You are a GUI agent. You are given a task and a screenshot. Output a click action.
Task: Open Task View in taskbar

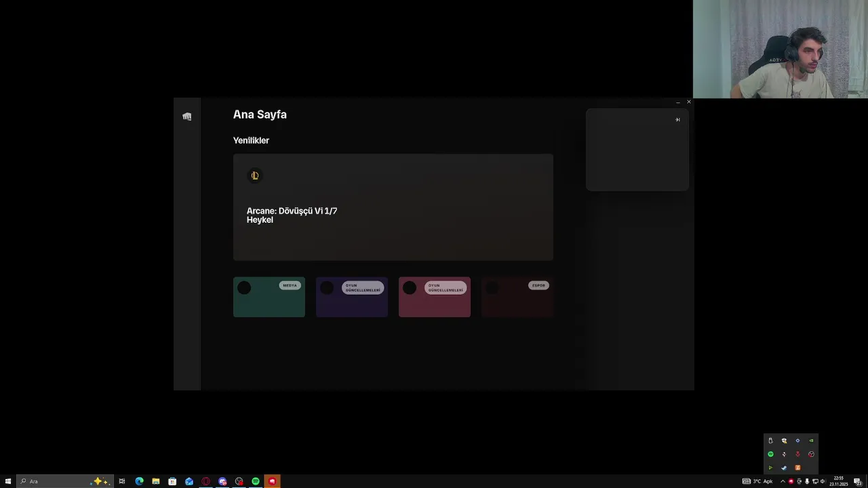[122, 481]
